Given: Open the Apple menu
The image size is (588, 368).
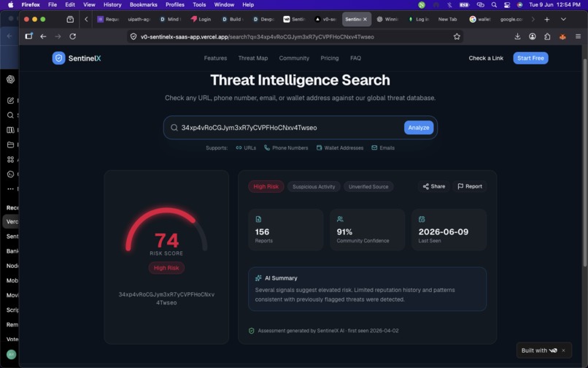Looking at the screenshot, I should (x=10, y=5).
